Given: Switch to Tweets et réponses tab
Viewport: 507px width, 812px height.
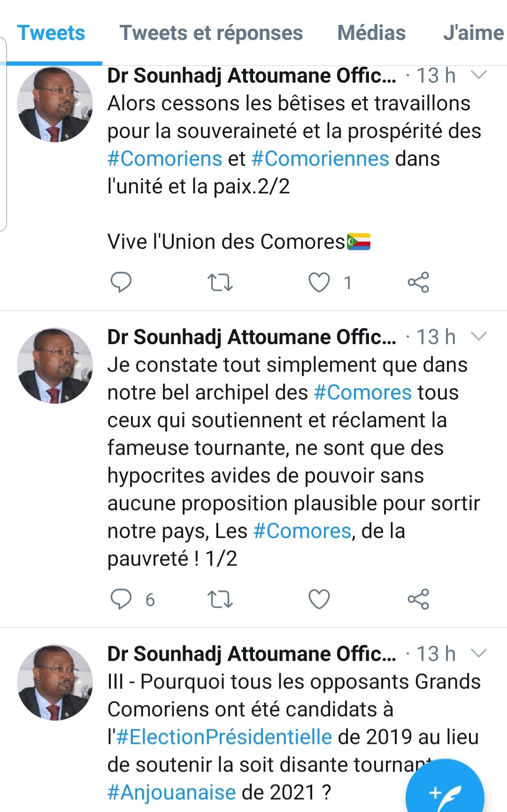Looking at the screenshot, I should point(211,33).
